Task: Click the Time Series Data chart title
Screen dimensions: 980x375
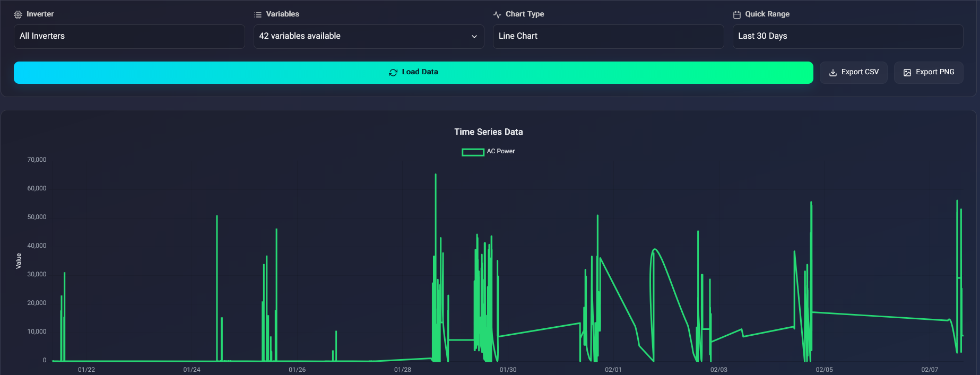Action: [488, 132]
